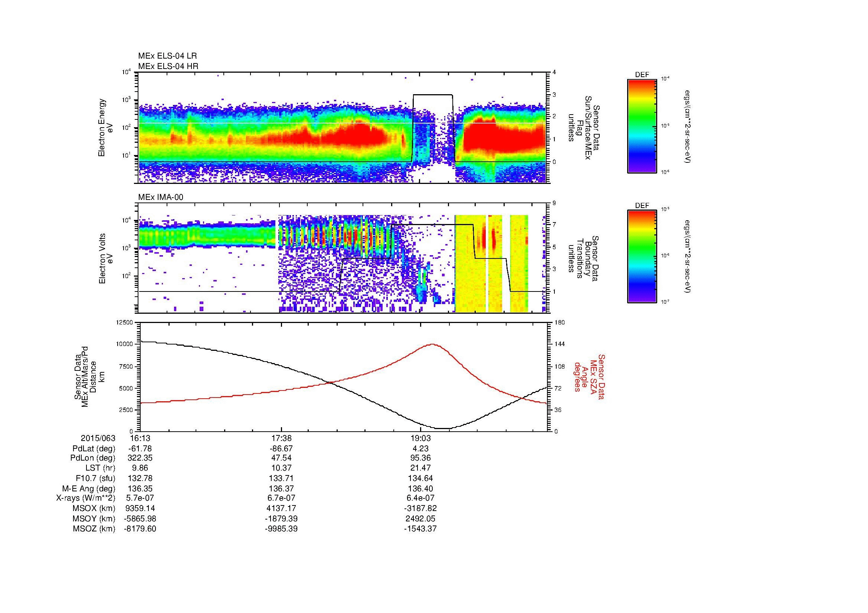This screenshot has width=868, height=613.
Task: Click the LST value 9.86
Action: coord(140,468)
